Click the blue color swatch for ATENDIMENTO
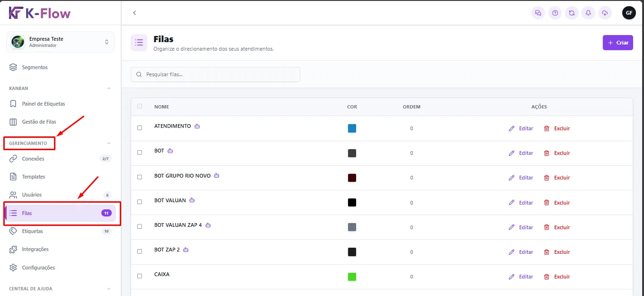 (x=352, y=128)
